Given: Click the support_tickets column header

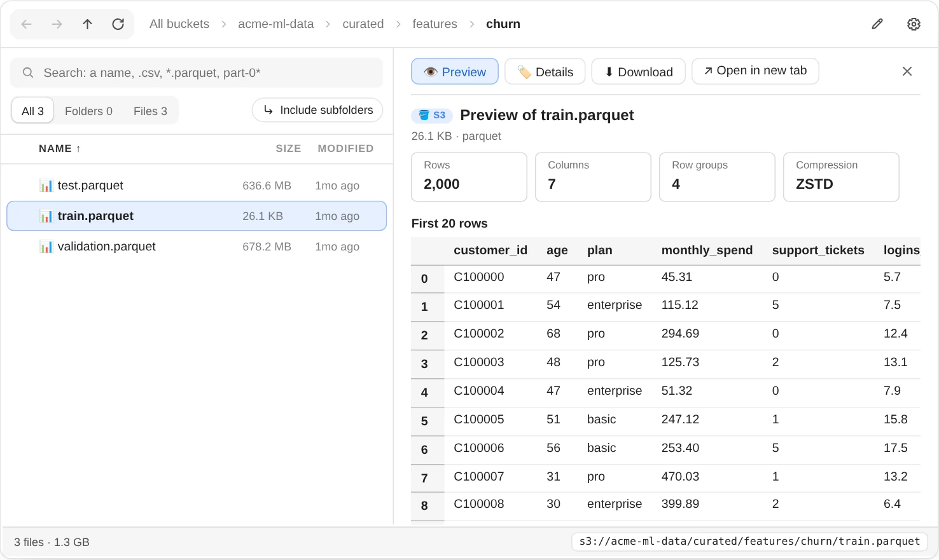Looking at the screenshot, I should click(818, 250).
